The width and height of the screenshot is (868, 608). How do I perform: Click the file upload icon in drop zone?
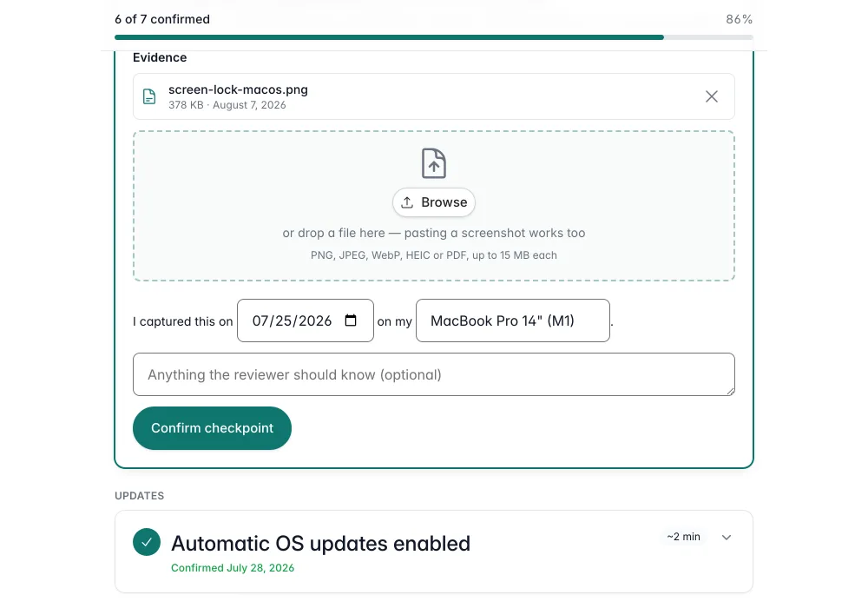433,163
